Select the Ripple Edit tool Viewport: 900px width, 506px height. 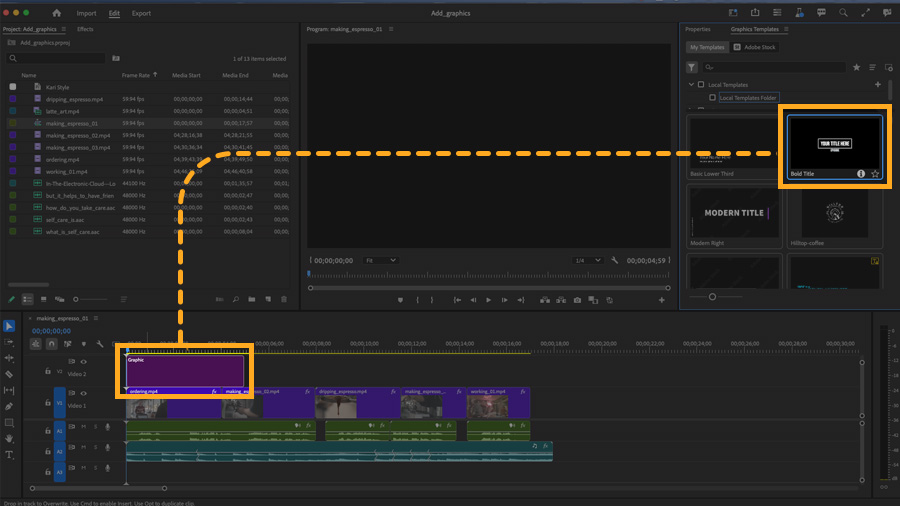9,358
